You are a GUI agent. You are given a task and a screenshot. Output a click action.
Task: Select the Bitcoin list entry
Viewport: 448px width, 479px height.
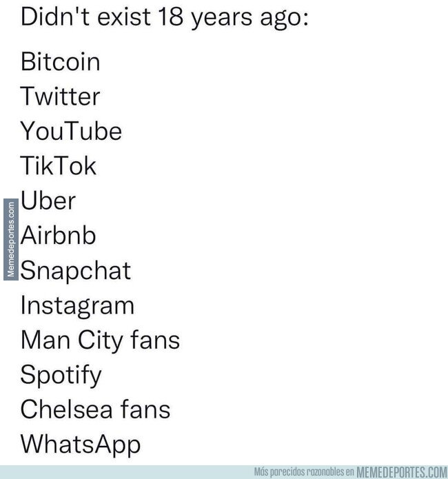point(60,62)
